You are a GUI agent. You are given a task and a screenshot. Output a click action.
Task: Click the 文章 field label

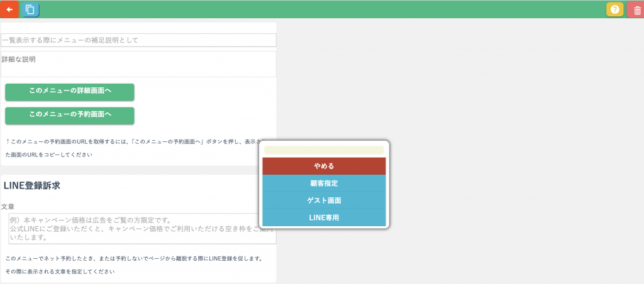point(8,206)
